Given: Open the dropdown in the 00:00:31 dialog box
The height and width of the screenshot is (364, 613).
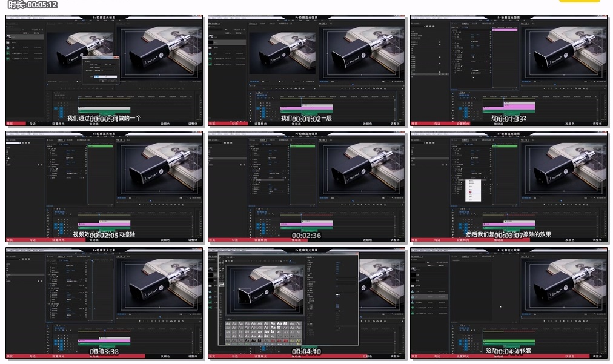Looking at the screenshot, I should pos(107,70).
